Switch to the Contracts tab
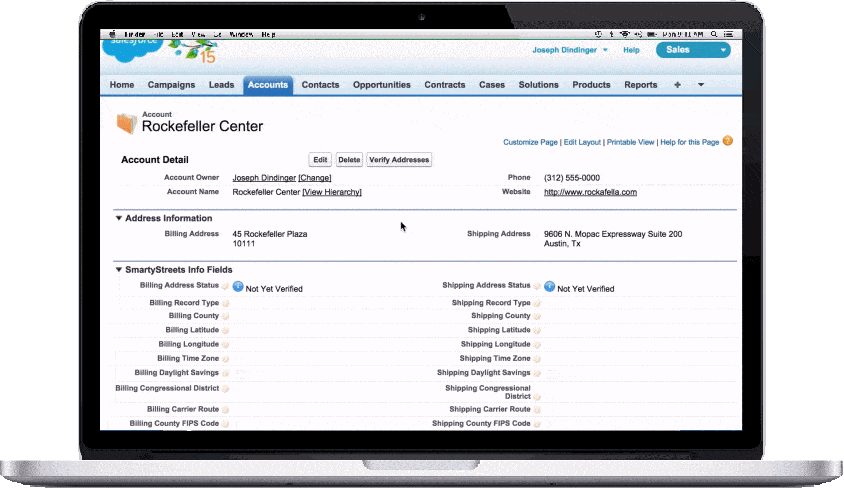Image resolution: width=844 pixels, height=492 pixels. [445, 85]
